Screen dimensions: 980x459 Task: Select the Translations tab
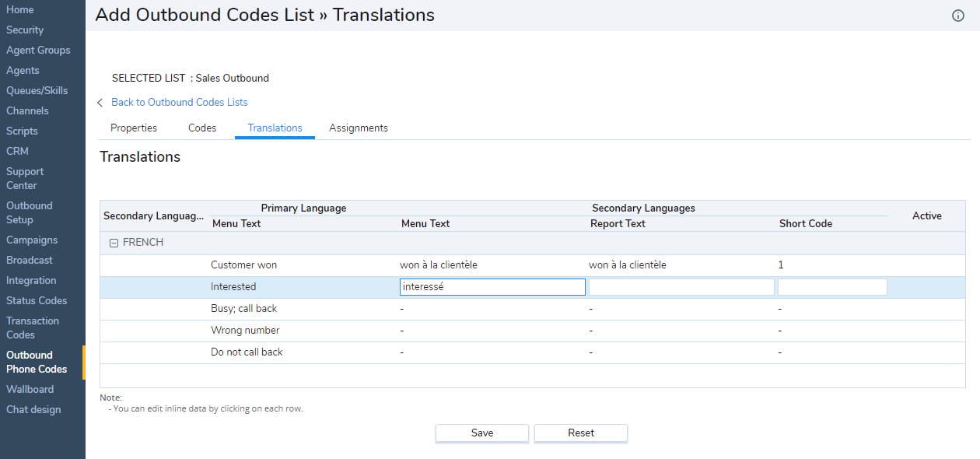tap(275, 128)
